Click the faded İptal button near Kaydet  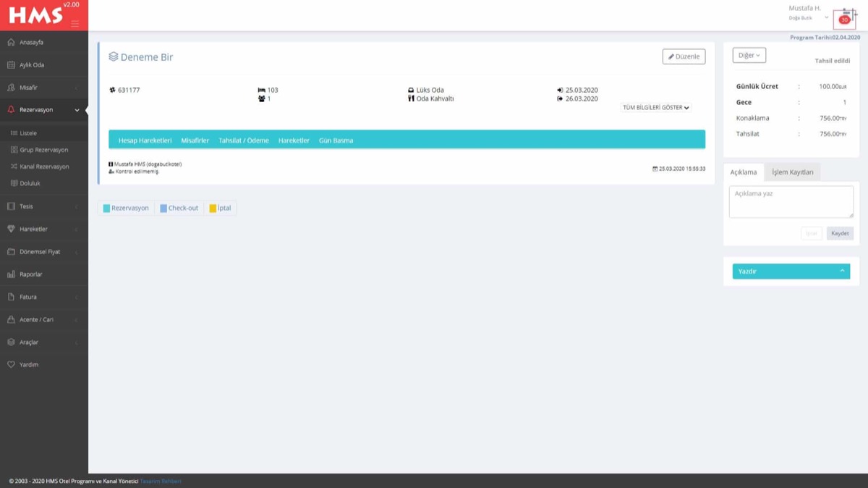click(x=812, y=233)
